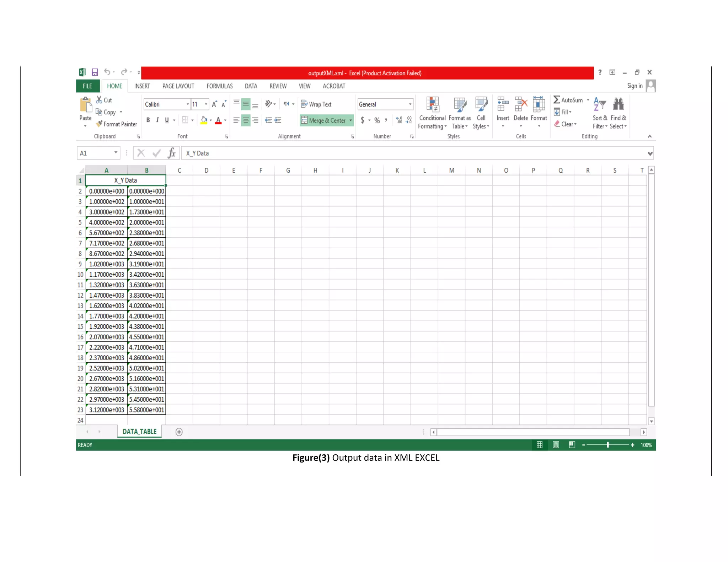The height and width of the screenshot is (562, 728).
Task: Toggle Italic formatting
Action: (157, 120)
